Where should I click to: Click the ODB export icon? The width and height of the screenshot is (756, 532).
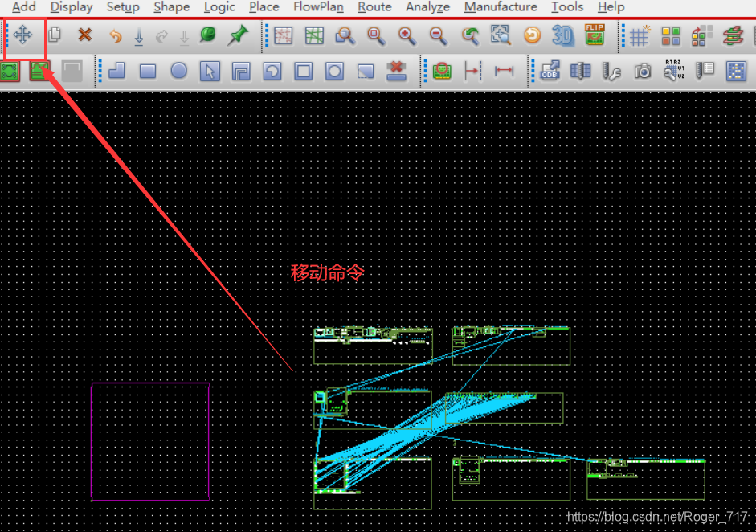pyautogui.click(x=550, y=72)
